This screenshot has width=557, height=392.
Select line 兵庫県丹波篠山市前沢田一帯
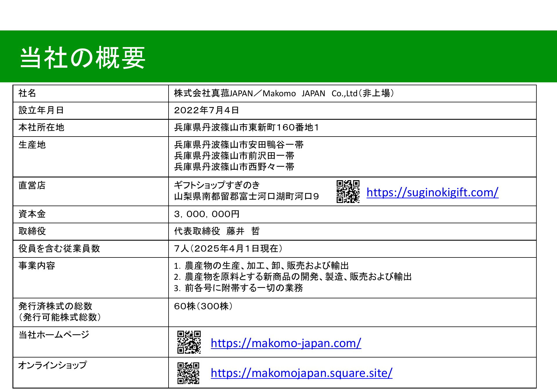click(234, 156)
